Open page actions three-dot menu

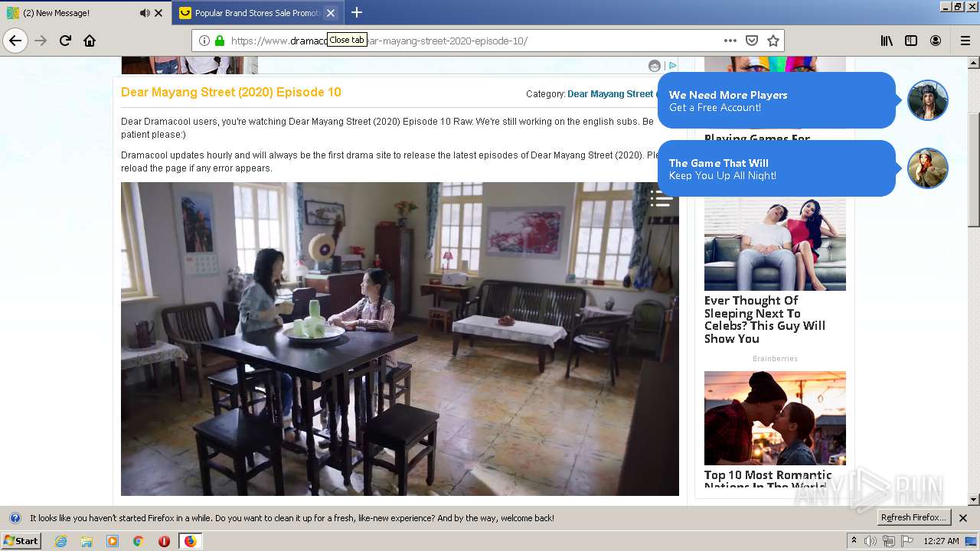(730, 41)
